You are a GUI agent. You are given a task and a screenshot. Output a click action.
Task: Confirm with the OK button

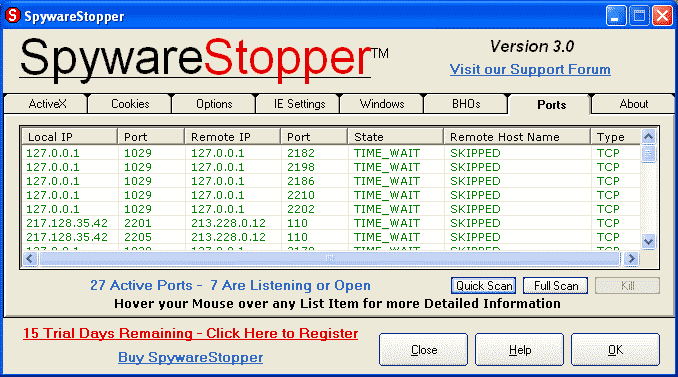(x=615, y=349)
